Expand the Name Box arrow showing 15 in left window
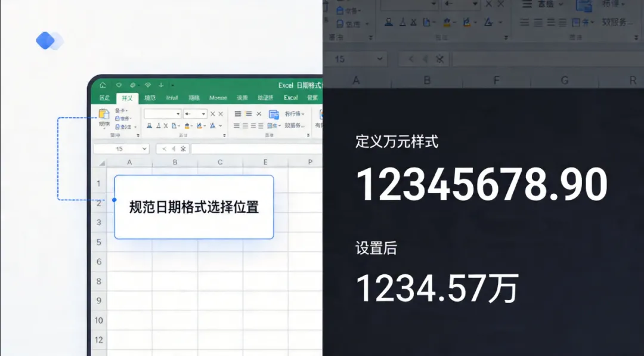 144,148
